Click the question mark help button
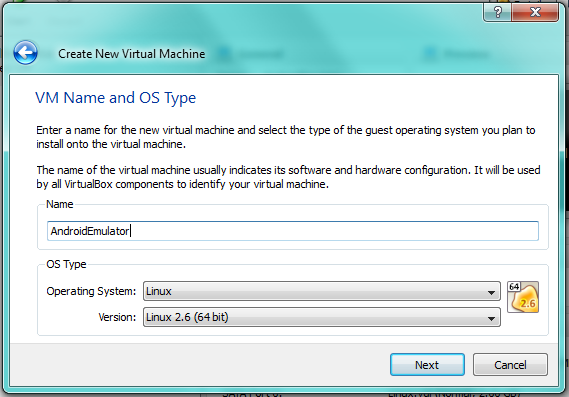 pyautogui.click(x=498, y=12)
